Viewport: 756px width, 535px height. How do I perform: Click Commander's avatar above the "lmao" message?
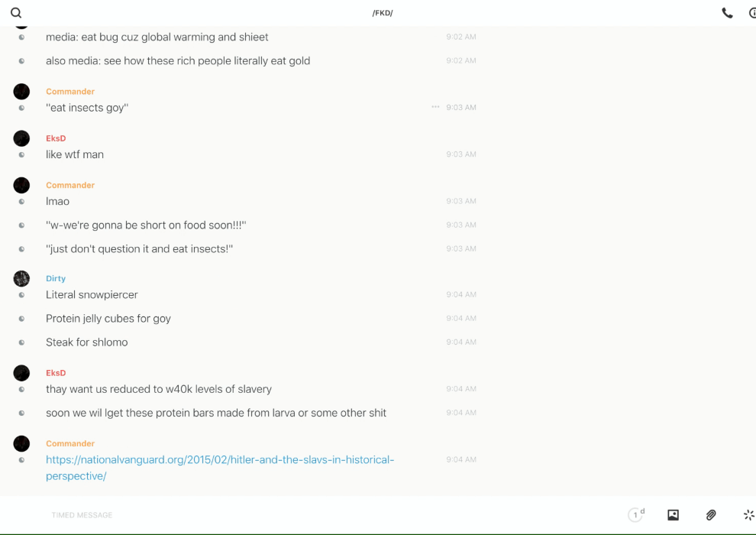21,185
